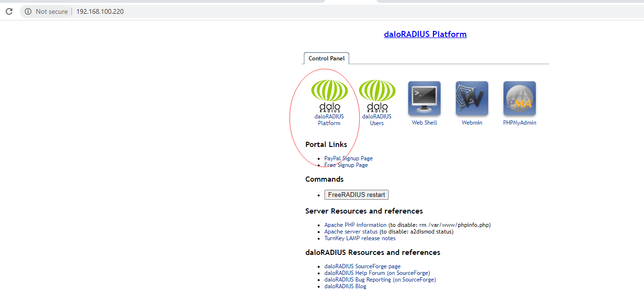Open the Apache server status link
The width and height of the screenshot is (644, 302).
(351, 232)
